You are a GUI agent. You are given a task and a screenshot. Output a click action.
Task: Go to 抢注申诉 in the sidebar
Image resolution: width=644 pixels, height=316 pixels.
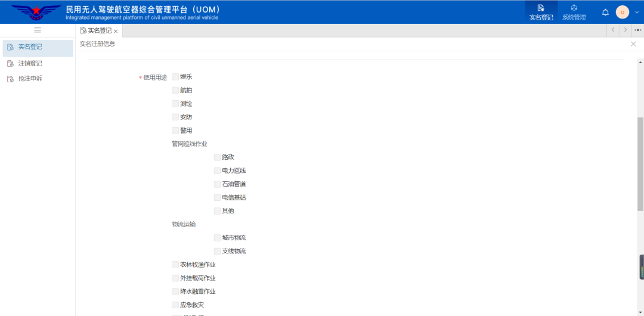(x=30, y=79)
